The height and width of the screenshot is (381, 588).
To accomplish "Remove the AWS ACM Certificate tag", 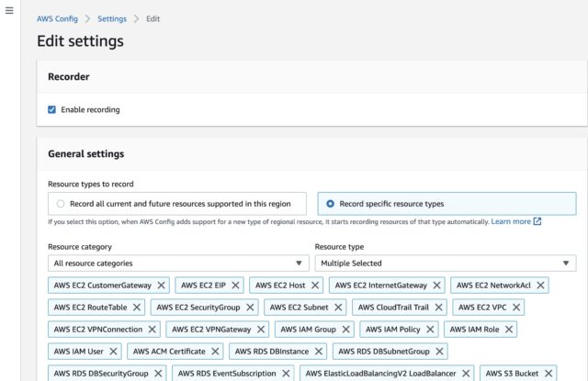I will pos(215,352).
